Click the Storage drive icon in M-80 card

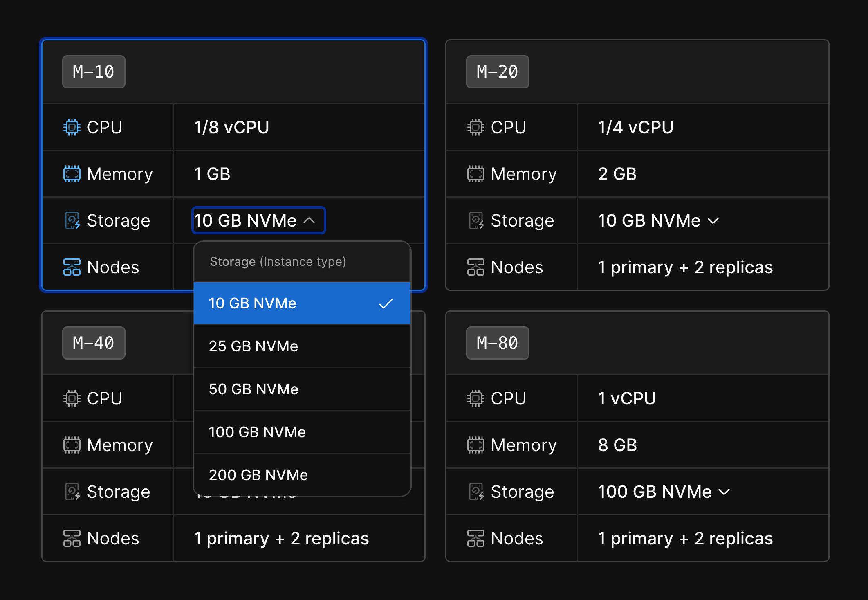point(476,492)
